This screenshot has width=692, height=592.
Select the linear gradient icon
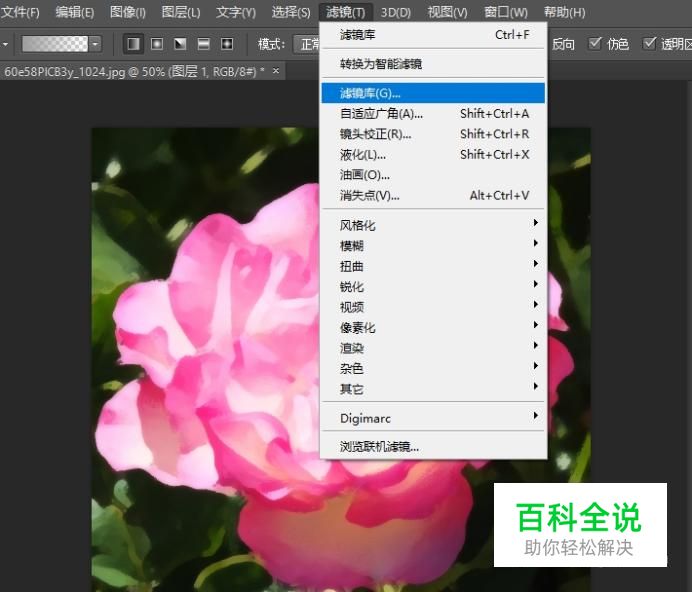pyautogui.click(x=133, y=44)
